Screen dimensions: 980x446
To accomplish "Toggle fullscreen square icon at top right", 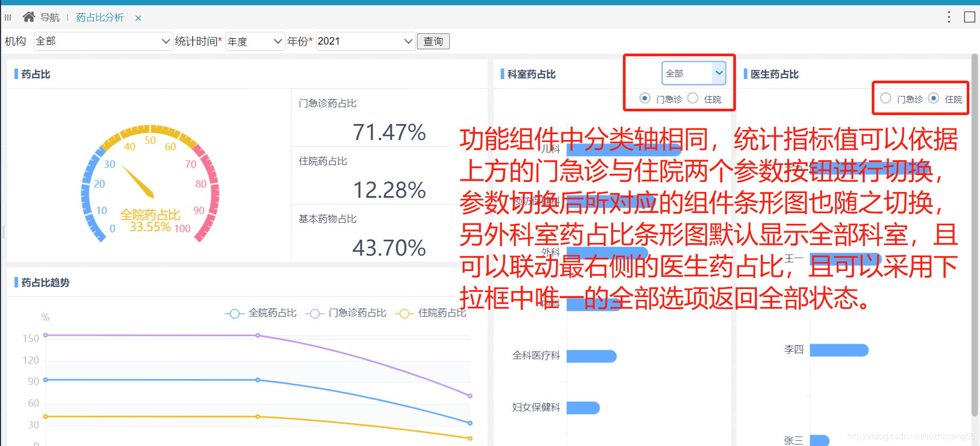I will 969,17.
